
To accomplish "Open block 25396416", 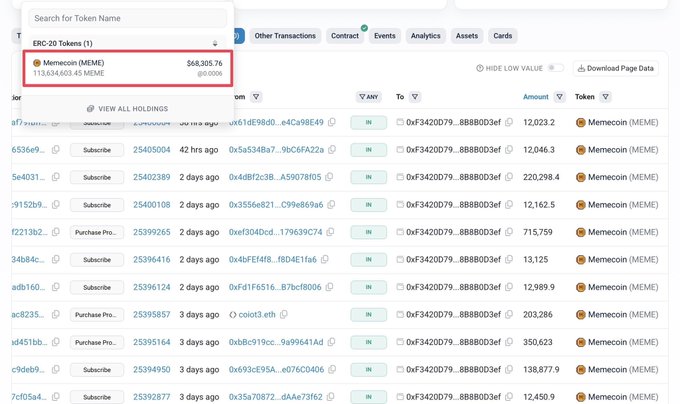I will 152,259.
